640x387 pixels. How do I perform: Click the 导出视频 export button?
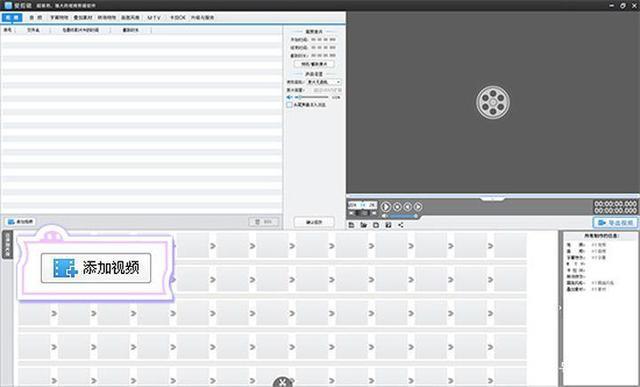click(615, 222)
